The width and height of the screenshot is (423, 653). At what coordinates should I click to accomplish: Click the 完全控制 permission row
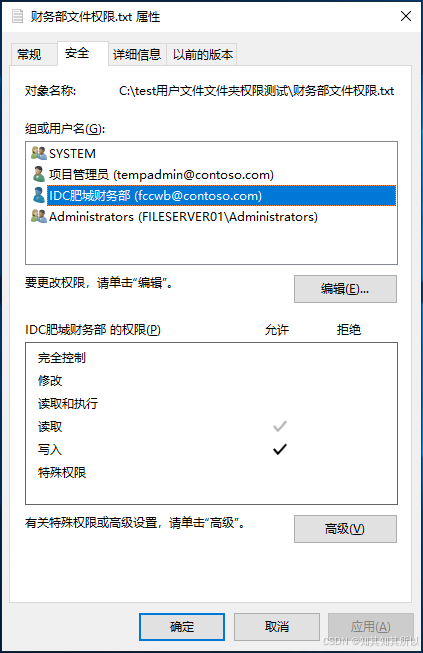click(x=211, y=358)
